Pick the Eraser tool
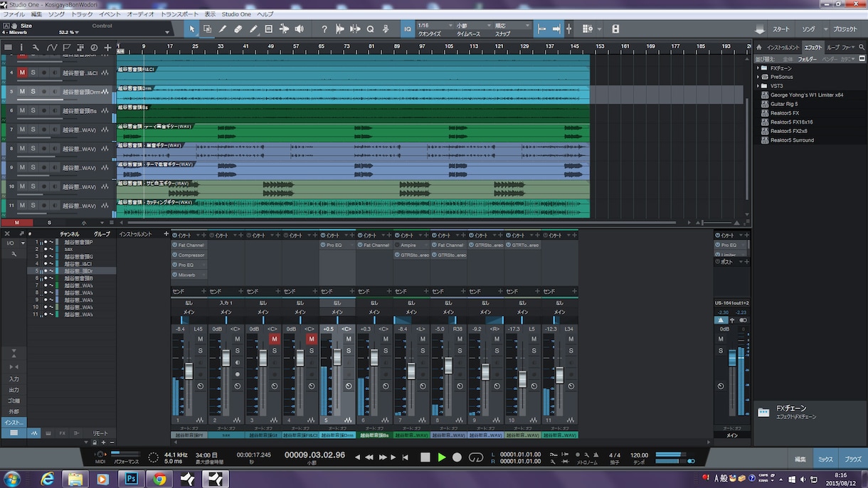Image resolution: width=868 pixels, height=488 pixels. tap(238, 29)
